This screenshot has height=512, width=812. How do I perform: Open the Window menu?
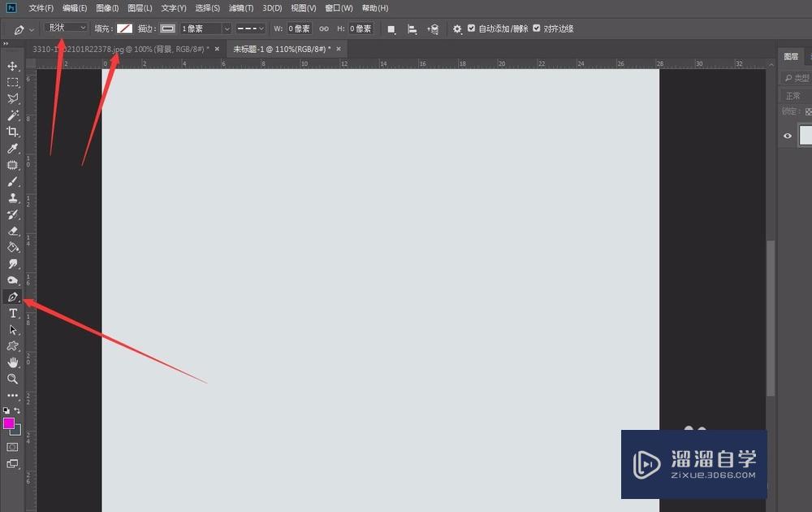tap(339, 8)
